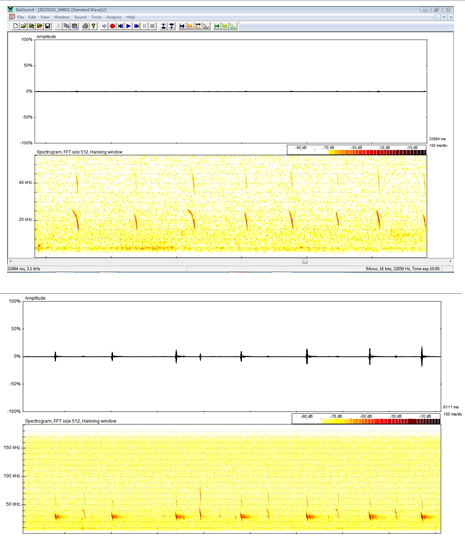Save the recording with the floppy disk icon
The height and width of the screenshot is (542, 465).
click(48, 26)
